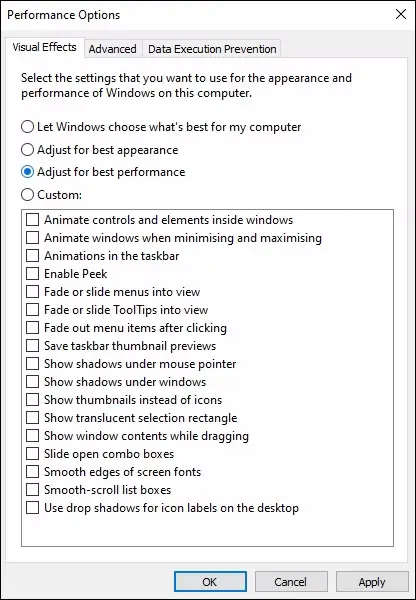Select the Visual Effects tab
Viewport: 416px width, 600px height.
(x=44, y=47)
